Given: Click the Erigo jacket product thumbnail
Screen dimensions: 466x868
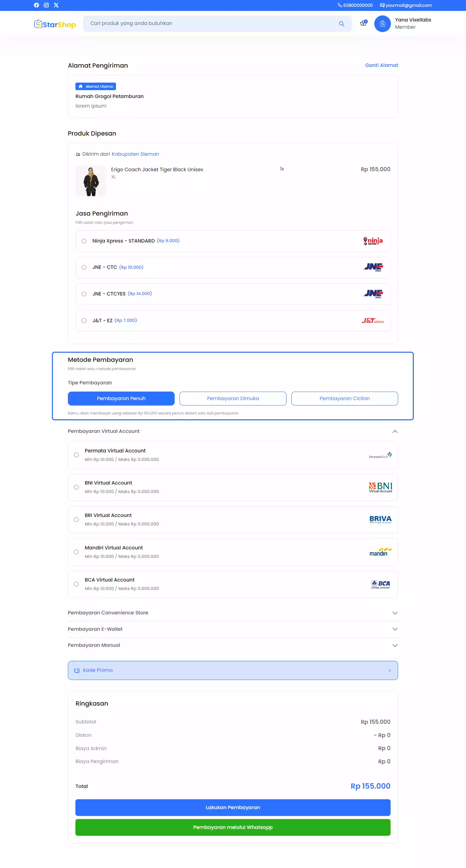Looking at the screenshot, I should click(x=91, y=181).
